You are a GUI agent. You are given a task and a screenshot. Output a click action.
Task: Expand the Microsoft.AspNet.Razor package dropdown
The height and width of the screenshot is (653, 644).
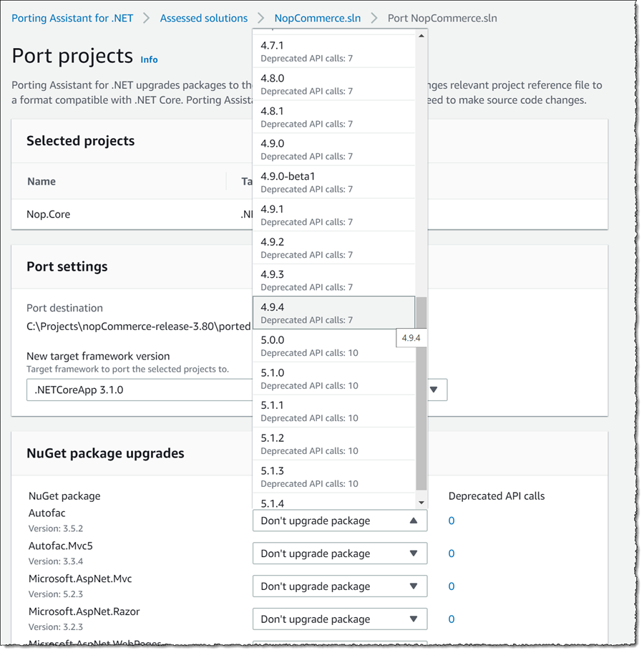click(x=339, y=619)
